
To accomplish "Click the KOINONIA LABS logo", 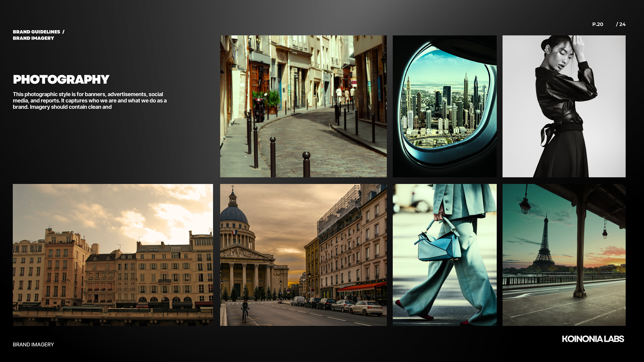I will point(593,339).
